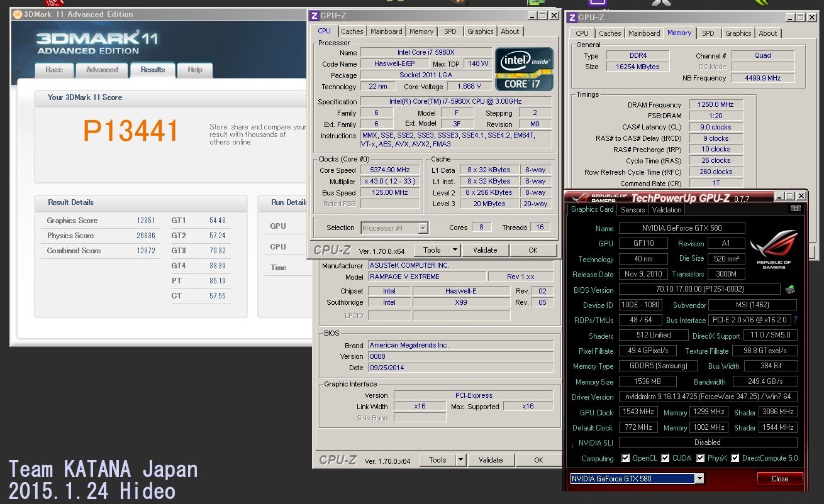Open Memory tab in CPU-Z CPU window
824x504 pixels.
(421, 31)
